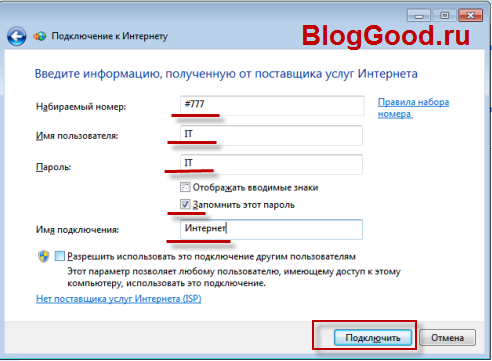Click the blue back arrow button
This screenshot has width=492, height=361.
coord(16,36)
